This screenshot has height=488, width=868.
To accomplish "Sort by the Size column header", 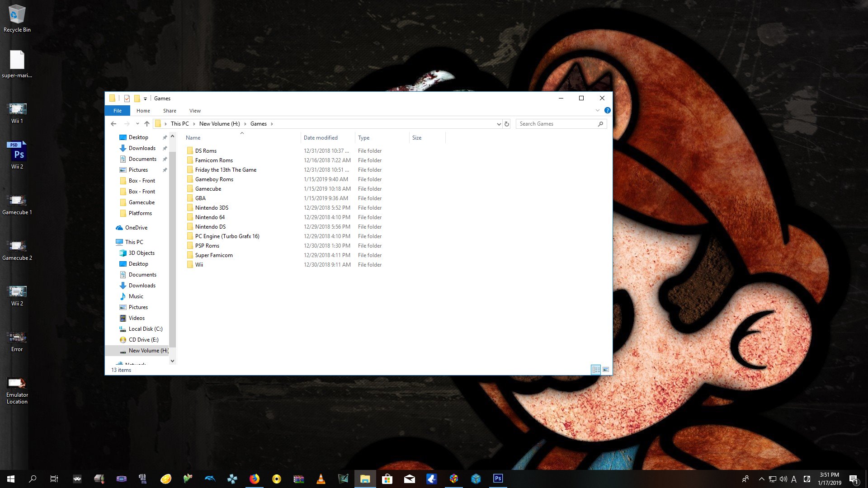I will (427, 137).
